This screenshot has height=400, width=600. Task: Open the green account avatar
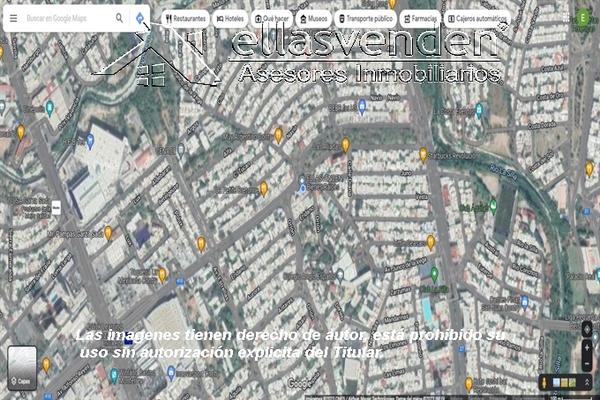[x=583, y=17]
